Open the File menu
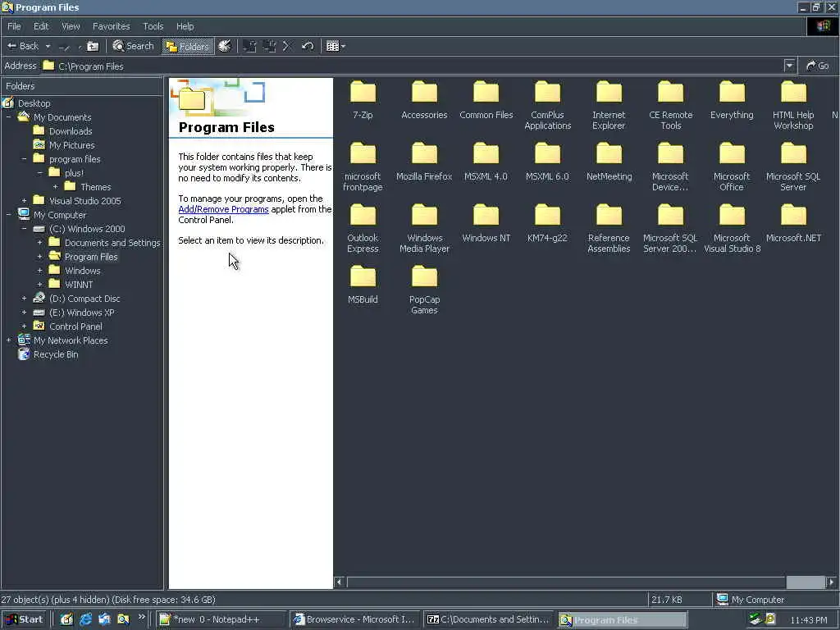Screen dimensions: 840x630 14,26
